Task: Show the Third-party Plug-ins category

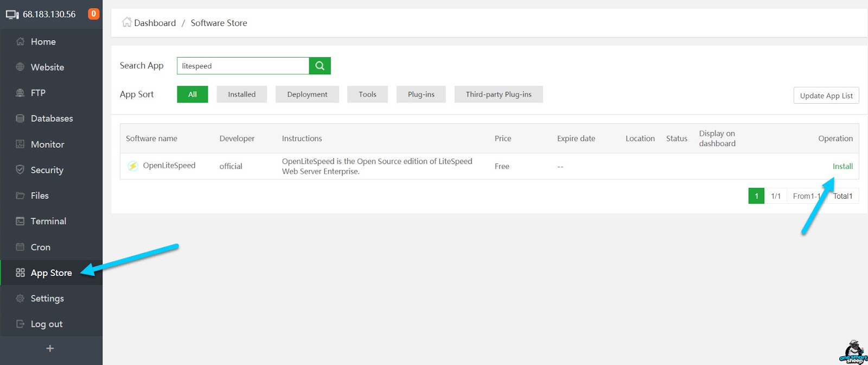Action: (498, 95)
